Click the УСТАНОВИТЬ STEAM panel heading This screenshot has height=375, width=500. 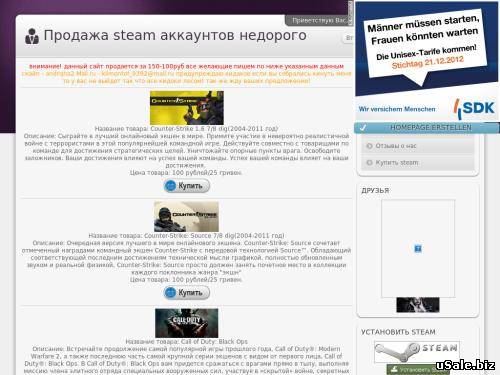click(398, 332)
